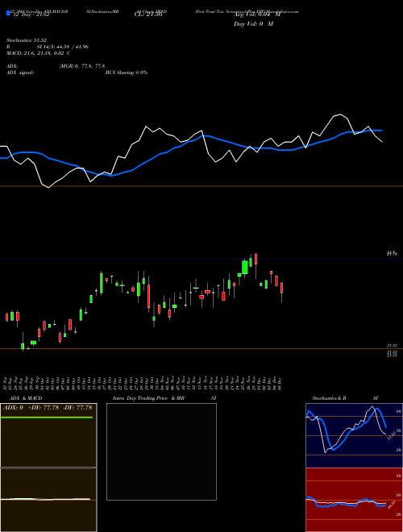The height and width of the screenshot is (532, 403).
Task: Click the last red candlestick on the chart
Action: (x=281, y=290)
